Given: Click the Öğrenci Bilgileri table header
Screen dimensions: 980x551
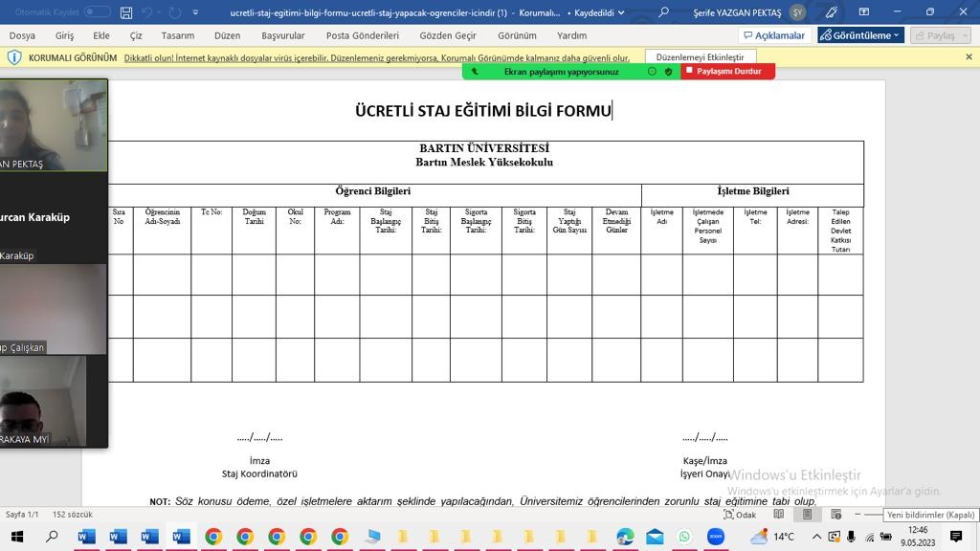Looking at the screenshot, I should (x=373, y=191).
